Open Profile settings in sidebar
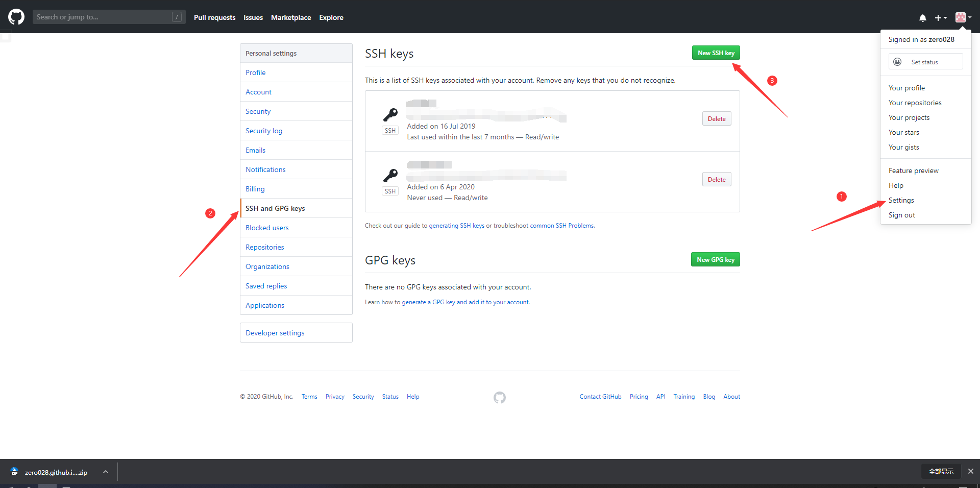 coord(296,72)
